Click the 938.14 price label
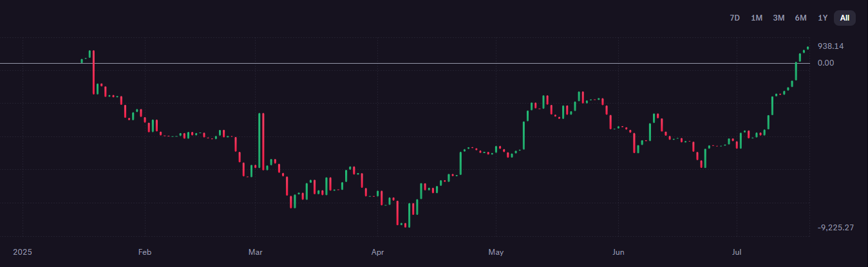 (x=830, y=46)
